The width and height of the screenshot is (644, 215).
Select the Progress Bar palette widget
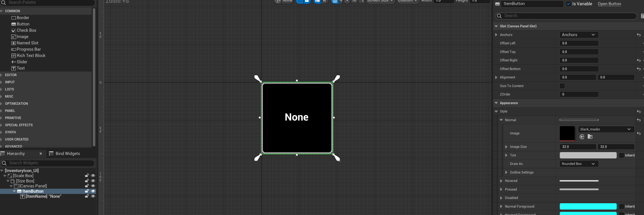26,49
